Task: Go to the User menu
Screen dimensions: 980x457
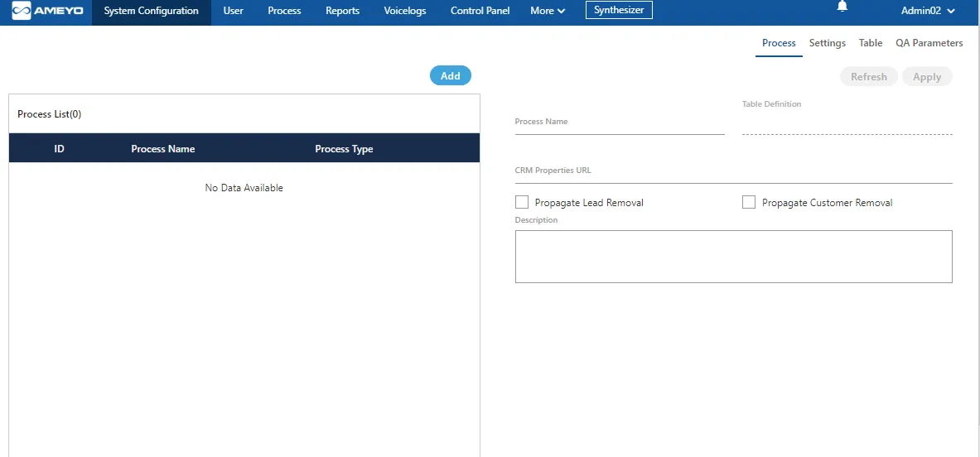Action: pyautogui.click(x=233, y=11)
